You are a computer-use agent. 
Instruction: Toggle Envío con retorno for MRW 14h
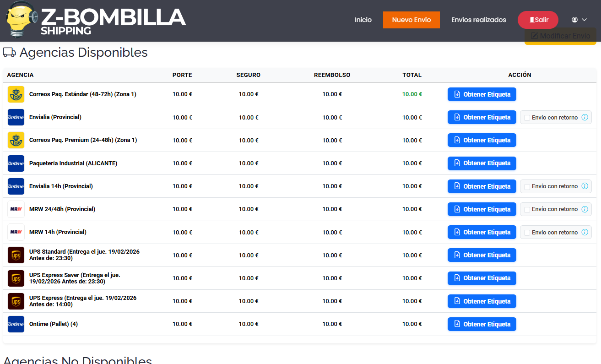[x=527, y=233]
